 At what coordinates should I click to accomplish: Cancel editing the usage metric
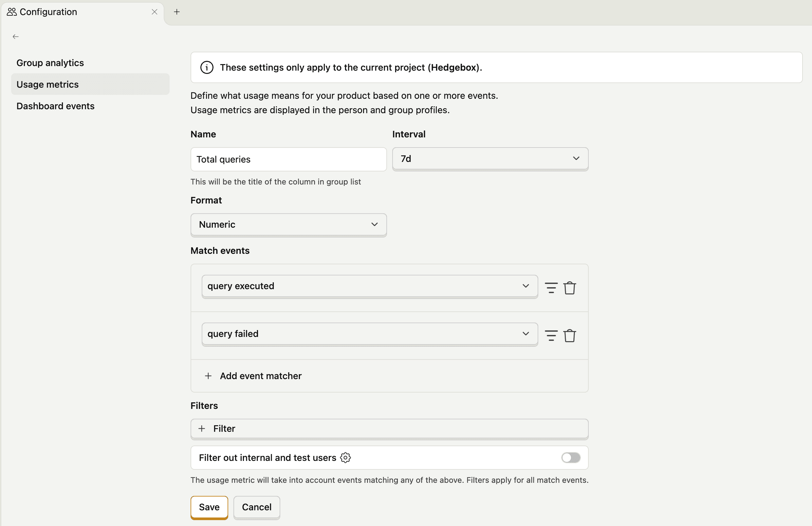256,507
